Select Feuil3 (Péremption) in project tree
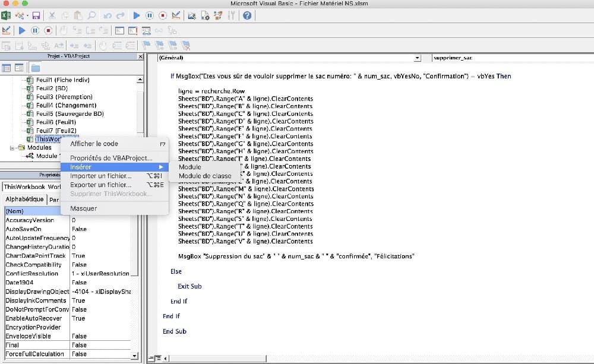 click(x=64, y=97)
